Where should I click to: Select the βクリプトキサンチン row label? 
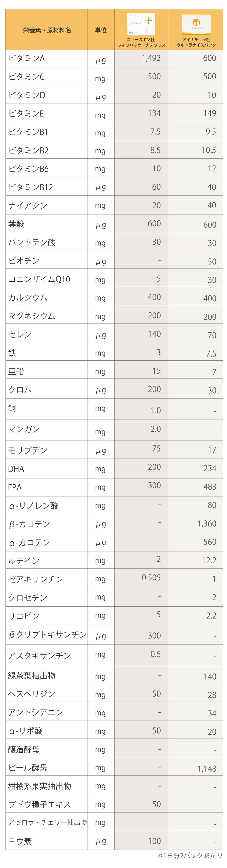pyautogui.click(x=47, y=635)
